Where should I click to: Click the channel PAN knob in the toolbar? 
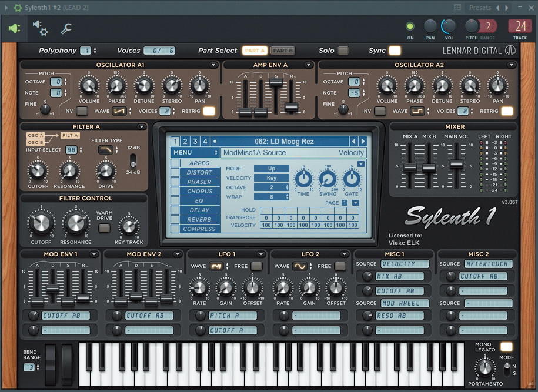click(430, 26)
